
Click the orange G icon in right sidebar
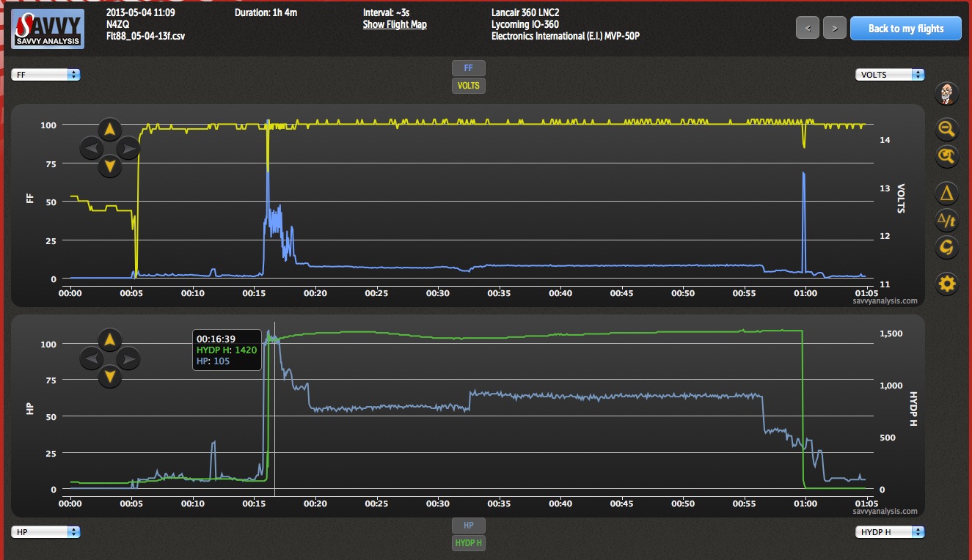click(946, 247)
